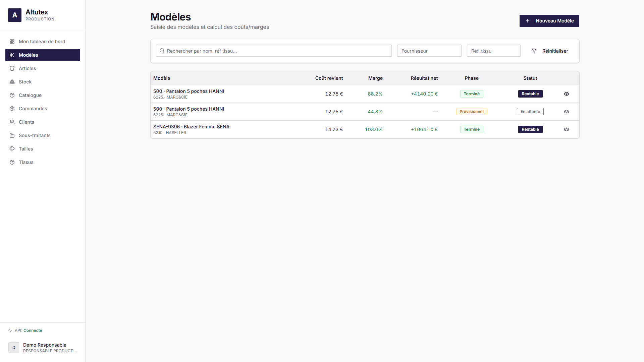Click the filter-reset funnel icon
Viewport: 644px width, 362px height.
[534, 51]
